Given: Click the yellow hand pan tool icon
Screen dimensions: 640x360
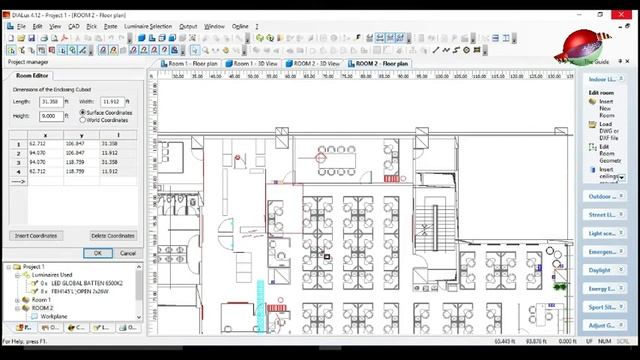Looking at the screenshot, I should 225,50.
